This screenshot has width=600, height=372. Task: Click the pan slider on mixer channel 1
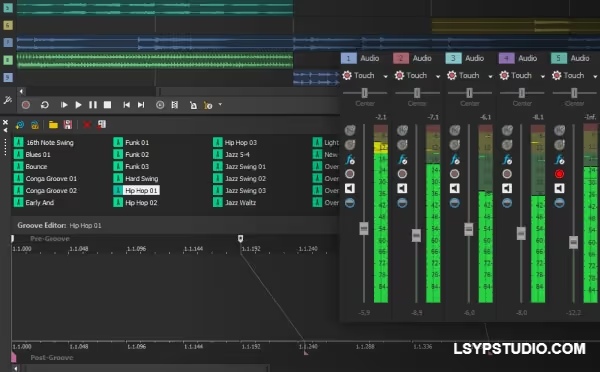(x=365, y=93)
